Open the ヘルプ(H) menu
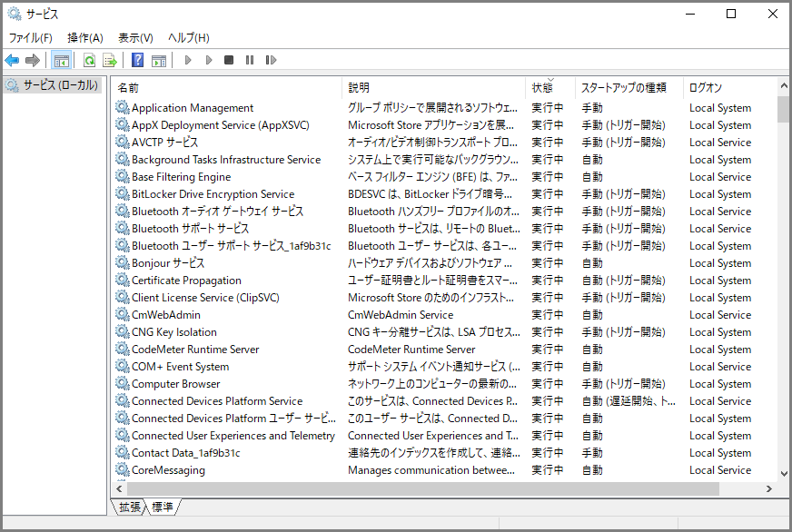 (188, 38)
